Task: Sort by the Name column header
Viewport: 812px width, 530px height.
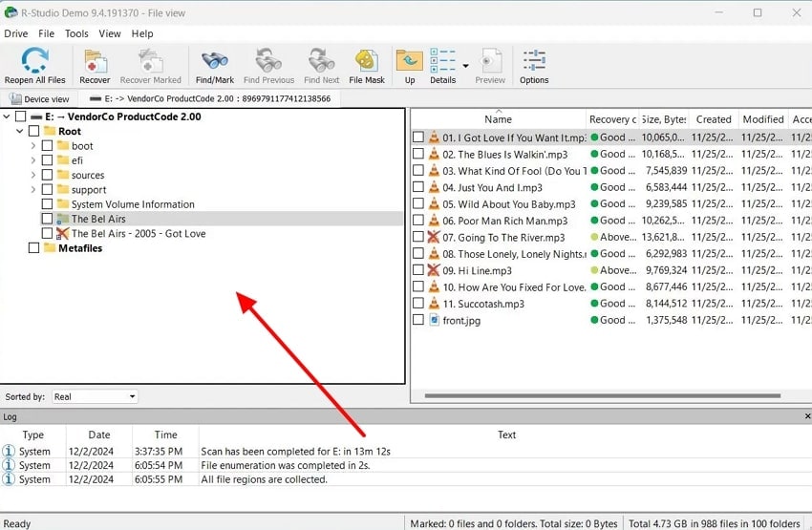Action: tap(498, 119)
